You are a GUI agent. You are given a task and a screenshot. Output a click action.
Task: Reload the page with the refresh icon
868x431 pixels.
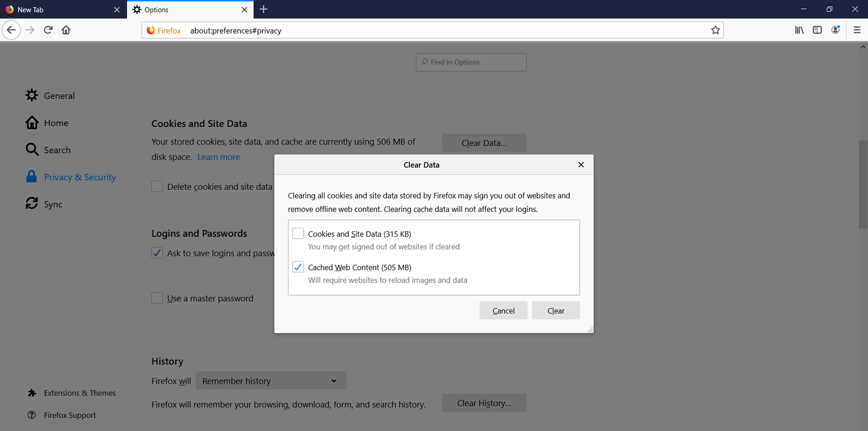pos(48,30)
